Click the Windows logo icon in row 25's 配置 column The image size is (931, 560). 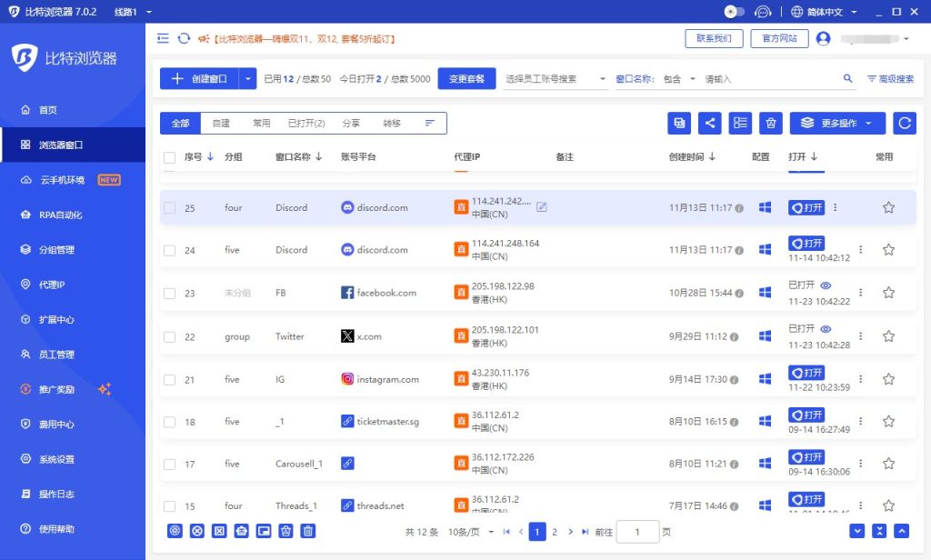click(x=764, y=207)
